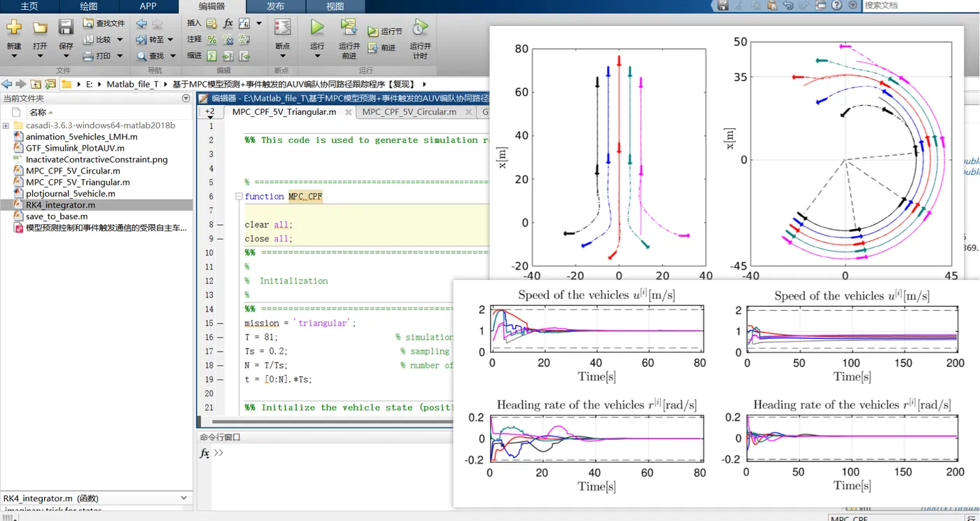Image resolution: width=980 pixels, height=521 pixels.
Task: Click the 断点 (Breakpoints) icon
Action: [283, 27]
